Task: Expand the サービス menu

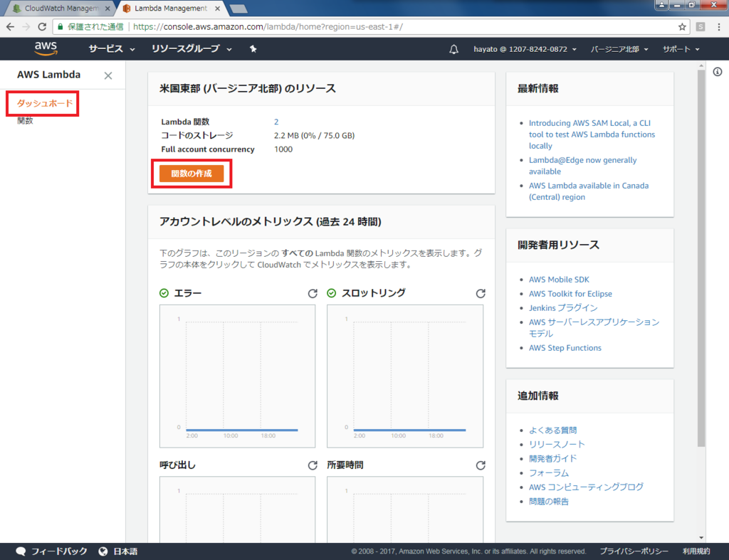Action: [112, 49]
